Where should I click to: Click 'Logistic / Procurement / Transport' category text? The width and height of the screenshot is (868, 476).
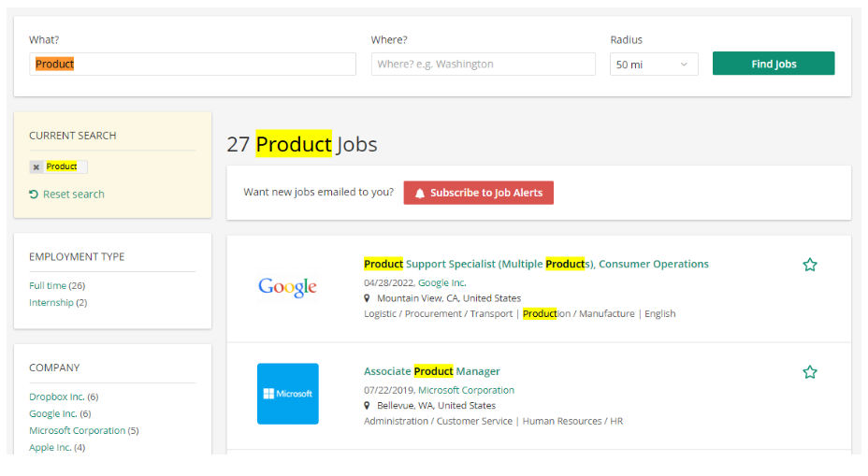439,314
